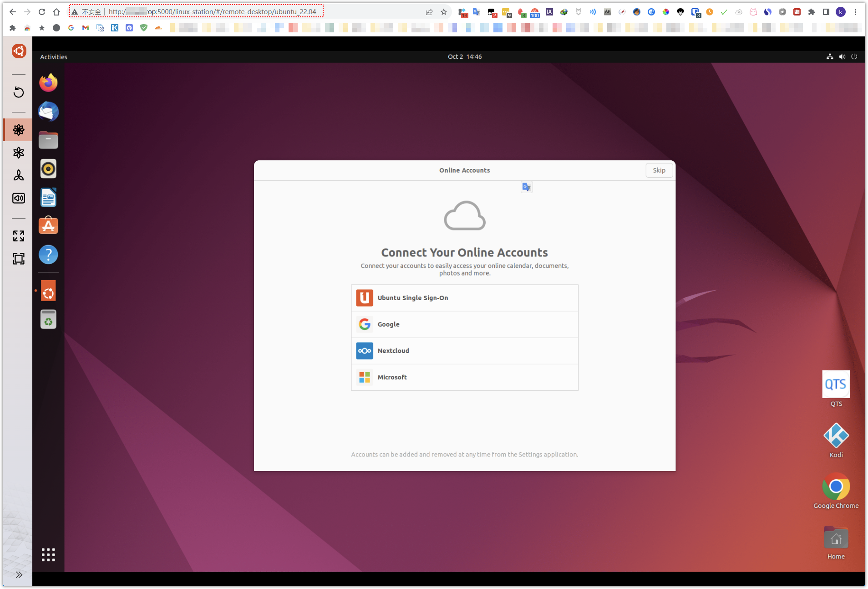Select the Microsoft account option
Viewport: 868px width, 589px height.
coord(464,377)
